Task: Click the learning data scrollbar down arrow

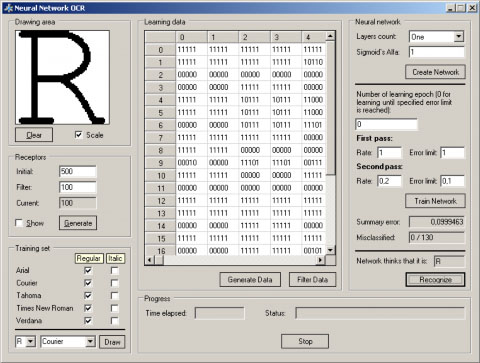Action: tap(330, 250)
